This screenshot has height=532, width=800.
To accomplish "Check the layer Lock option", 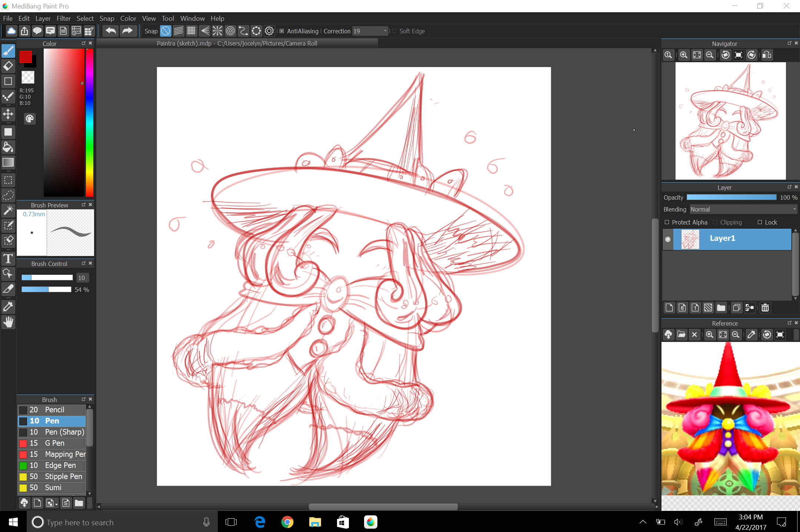I will click(760, 222).
